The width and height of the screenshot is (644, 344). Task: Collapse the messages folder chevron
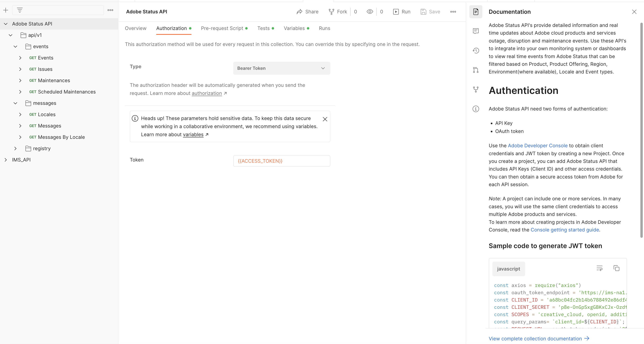[x=15, y=103]
